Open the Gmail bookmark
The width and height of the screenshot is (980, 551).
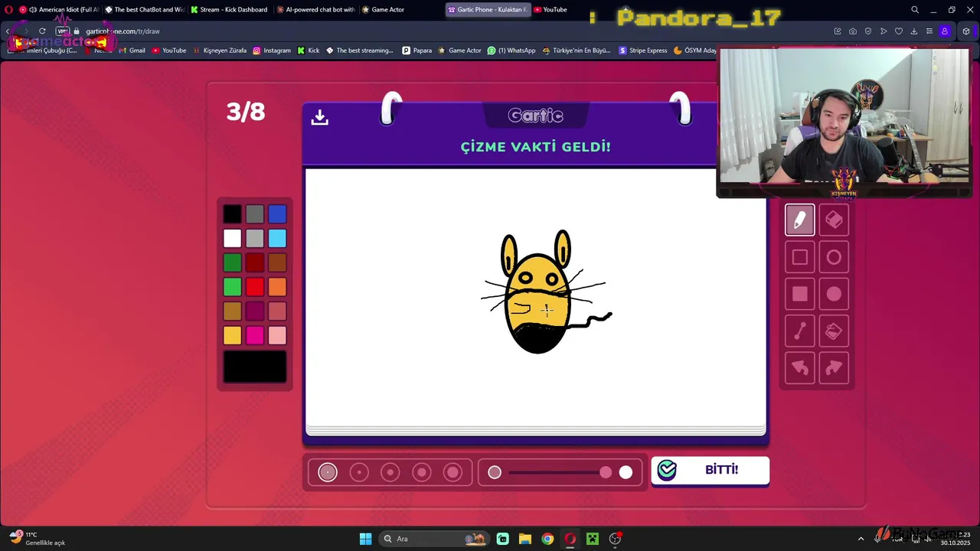click(x=131, y=51)
